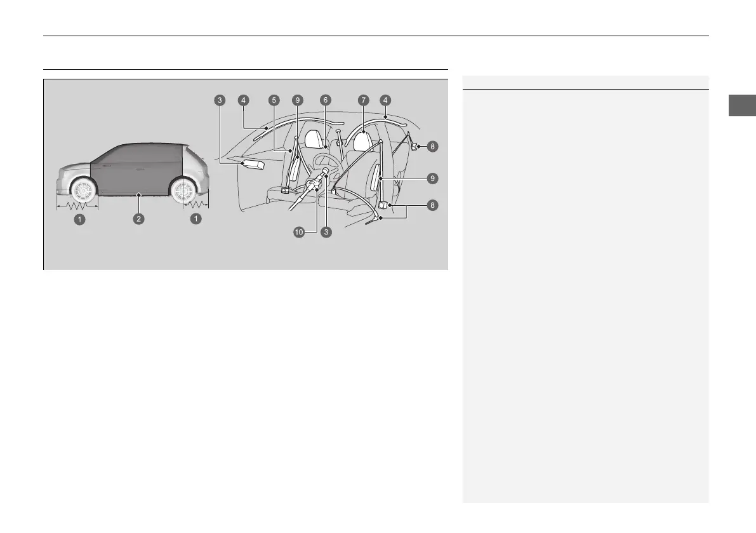Click the dark gray section tab at page edge
The height and width of the screenshot is (533, 756).
click(742, 105)
